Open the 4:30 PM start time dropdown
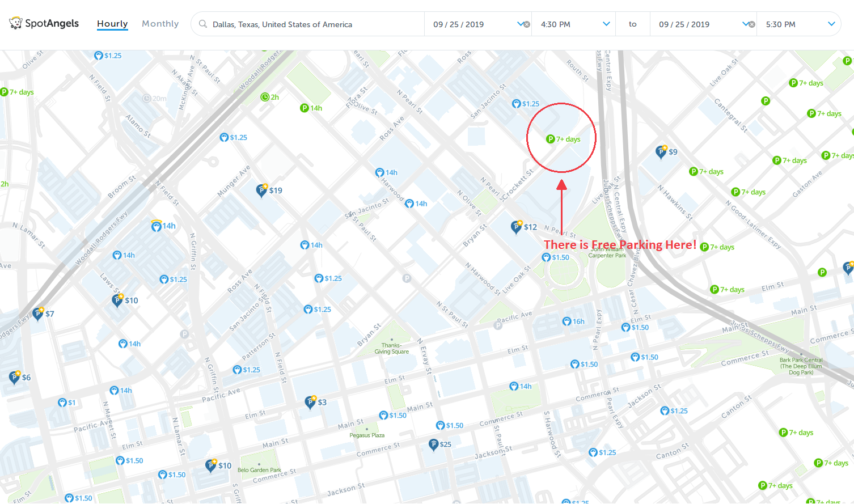The width and height of the screenshot is (854, 504). coord(574,24)
